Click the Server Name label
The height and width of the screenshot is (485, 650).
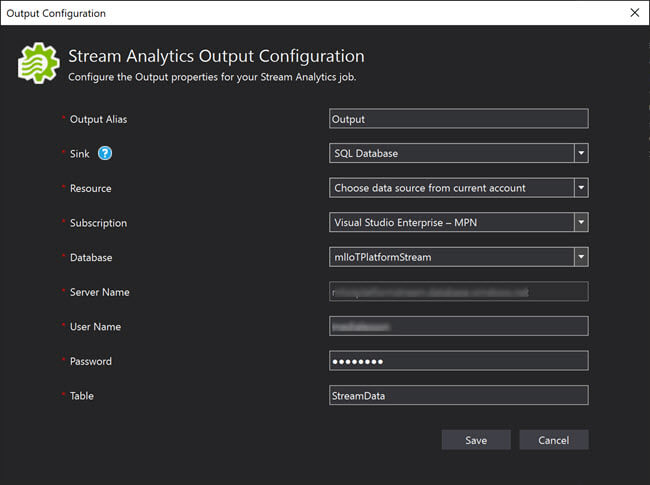tap(99, 292)
